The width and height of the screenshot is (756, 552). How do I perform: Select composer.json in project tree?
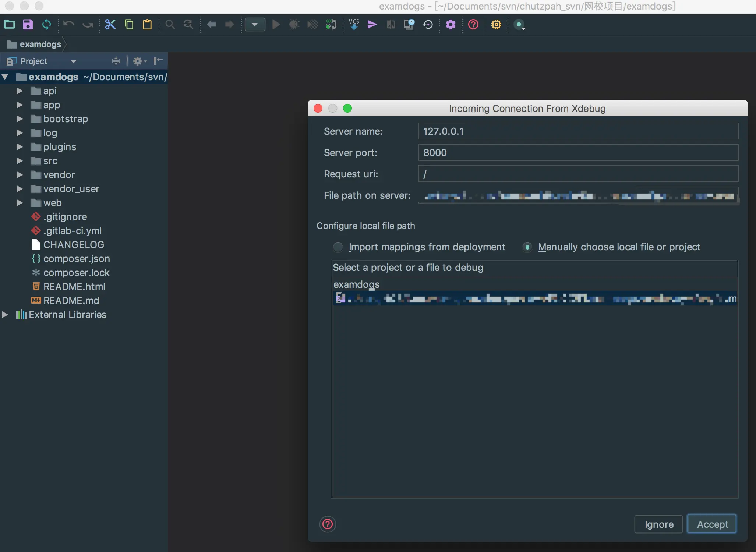pos(76,259)
